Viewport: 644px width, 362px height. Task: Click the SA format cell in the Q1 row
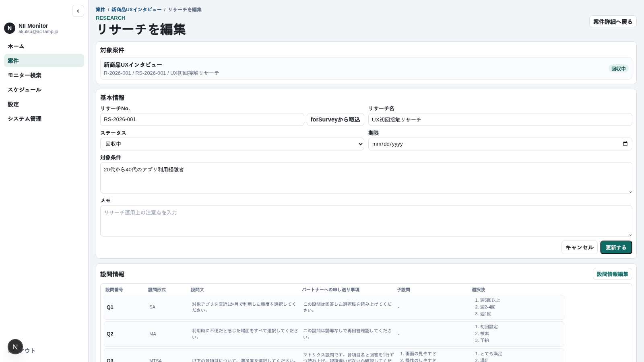tap(152, 307)
